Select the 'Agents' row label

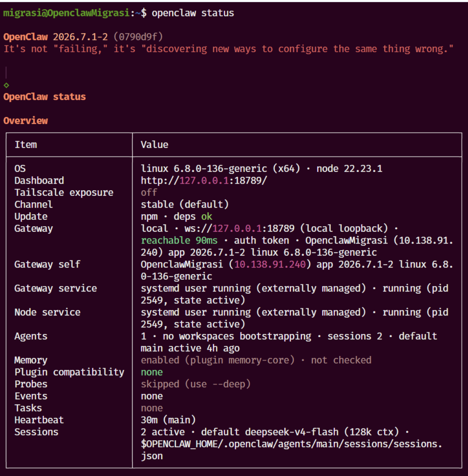31,336
